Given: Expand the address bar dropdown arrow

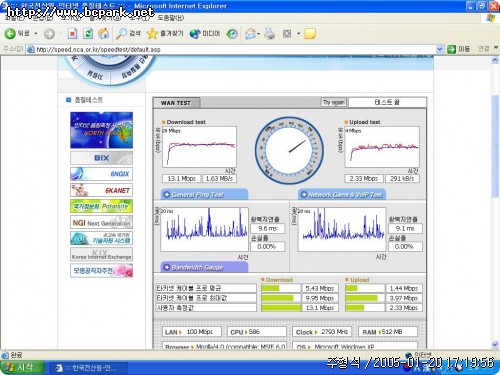Looking at the screenshot, I should [x=440, y=49].
